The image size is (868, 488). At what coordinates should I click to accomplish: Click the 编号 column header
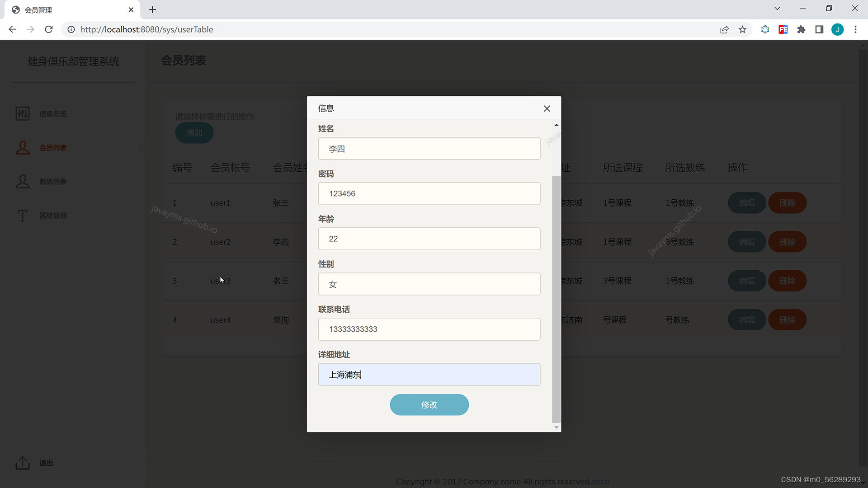(x=182, y=168)
